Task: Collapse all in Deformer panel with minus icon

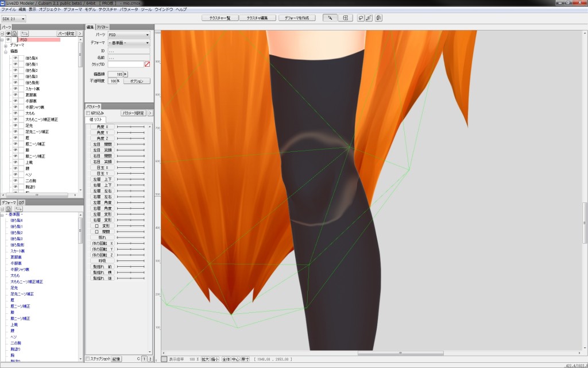Action: click(x=2, y=209)
